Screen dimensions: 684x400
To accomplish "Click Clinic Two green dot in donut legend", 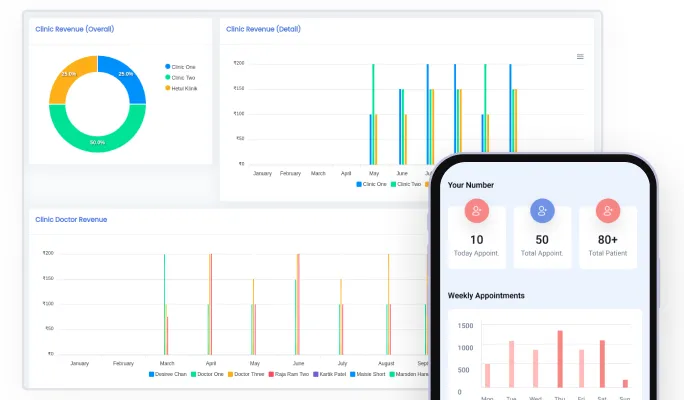I will [167, 77].
